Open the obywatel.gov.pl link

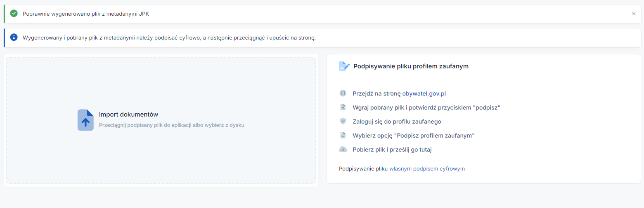tap(424, 93)
